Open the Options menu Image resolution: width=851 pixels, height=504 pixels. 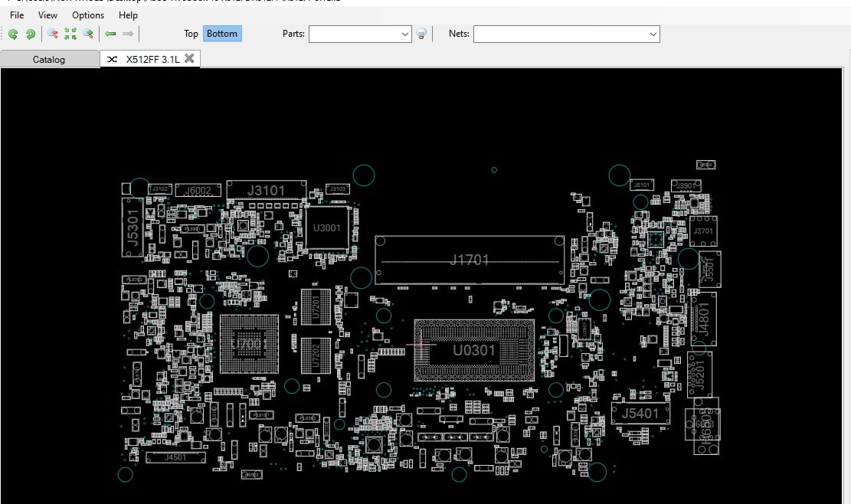[88, 15]
